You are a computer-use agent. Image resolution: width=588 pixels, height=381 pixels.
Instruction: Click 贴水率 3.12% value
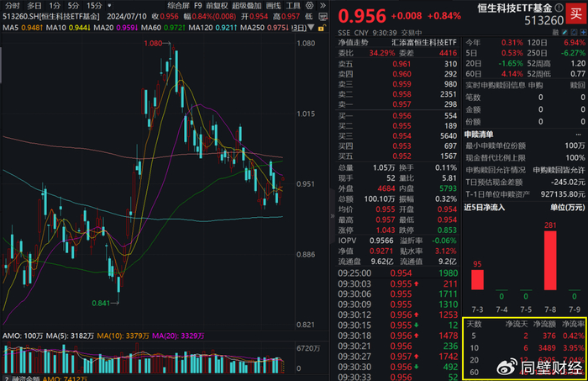tap(446, 251)
